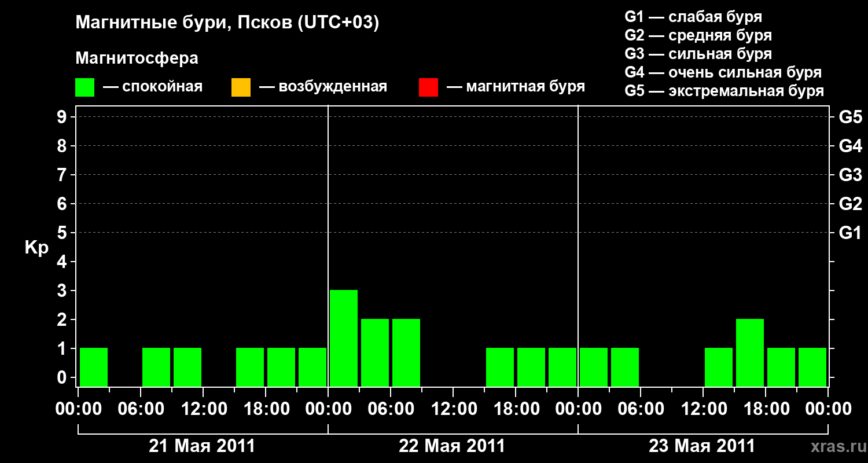Click the 22 May bar starting at 06:00

pos(406,352)
